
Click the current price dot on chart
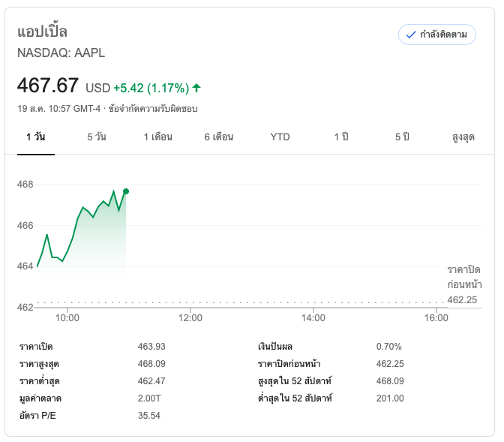[126, 191]
